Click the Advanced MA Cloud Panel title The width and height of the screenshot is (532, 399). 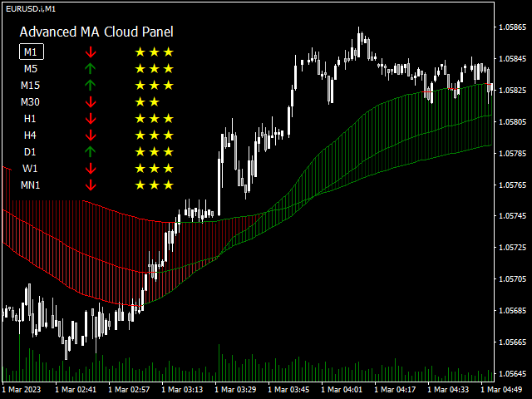click(x=96, y=32)
